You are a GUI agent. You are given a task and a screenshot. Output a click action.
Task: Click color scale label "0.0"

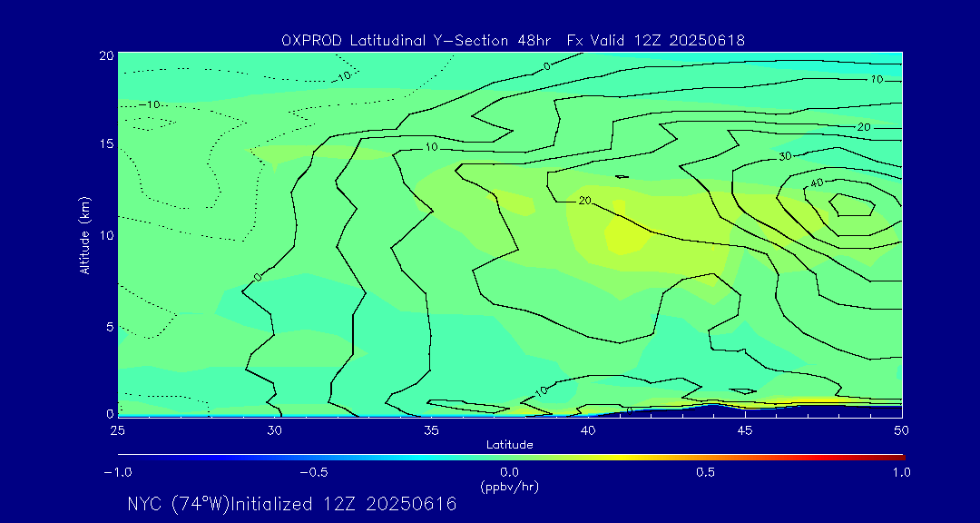coord(509,472)
